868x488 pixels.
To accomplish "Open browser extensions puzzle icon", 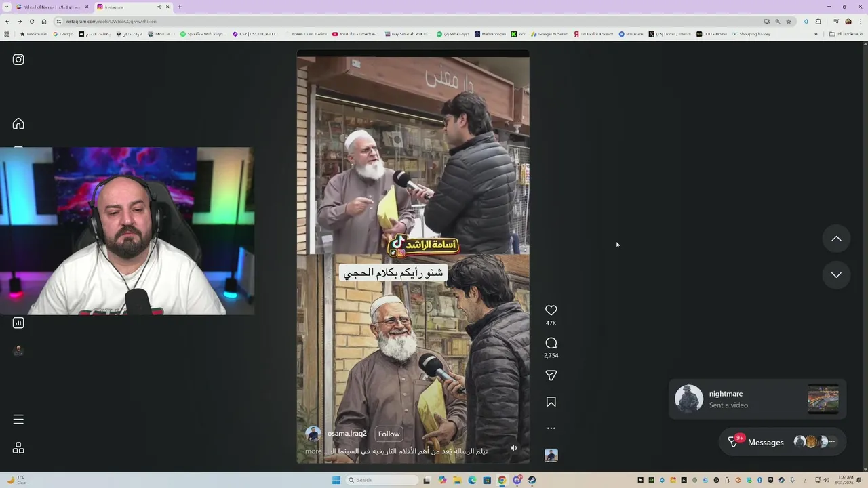I will click(818, 21).
